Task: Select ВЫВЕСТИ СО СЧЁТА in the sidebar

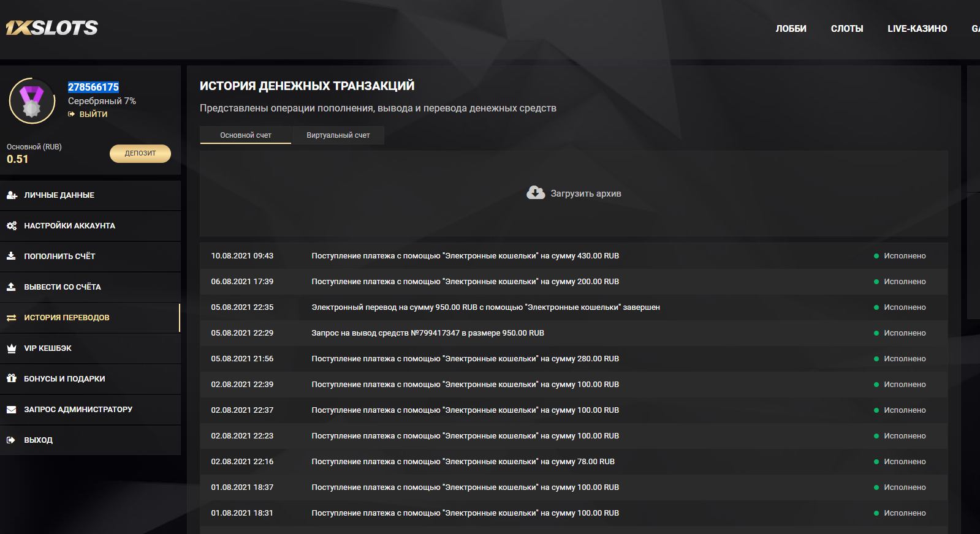Action: pyautogui.click(x=90, y=287)
